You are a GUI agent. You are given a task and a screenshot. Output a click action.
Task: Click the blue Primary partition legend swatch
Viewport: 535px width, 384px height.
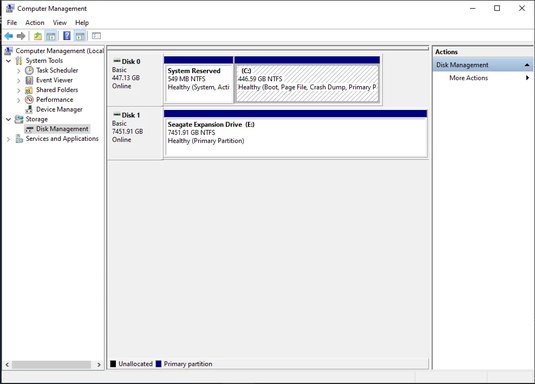click(158, 364)
